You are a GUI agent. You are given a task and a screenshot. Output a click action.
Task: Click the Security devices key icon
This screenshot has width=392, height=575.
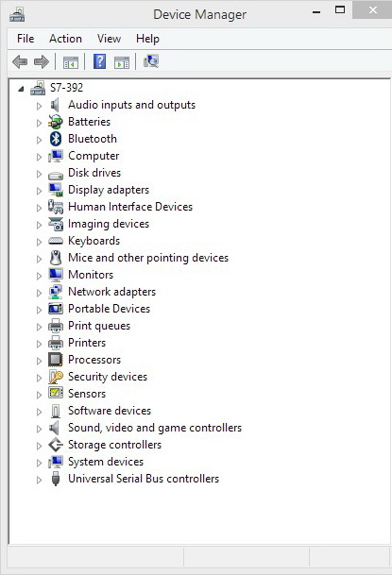56,377
